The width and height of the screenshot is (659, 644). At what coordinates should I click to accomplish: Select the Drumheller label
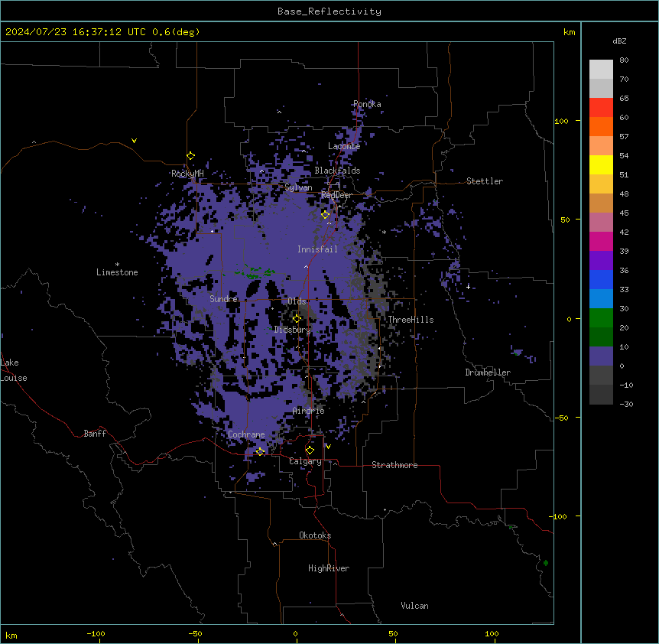488,372
